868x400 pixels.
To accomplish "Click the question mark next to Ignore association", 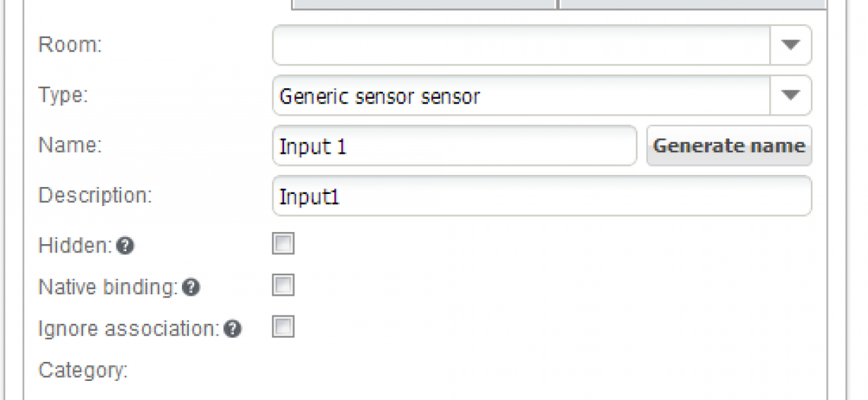I will pyautogui.click(x=232, y=329).
